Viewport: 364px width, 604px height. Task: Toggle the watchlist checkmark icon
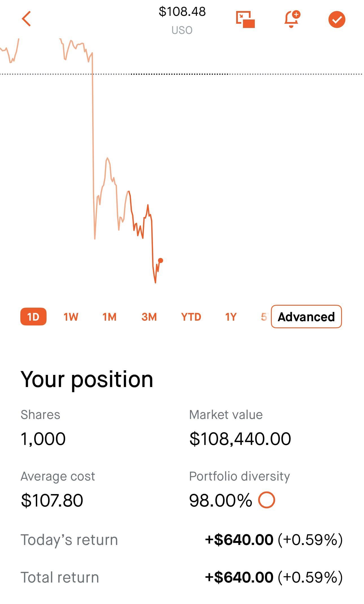pos(337,19)
